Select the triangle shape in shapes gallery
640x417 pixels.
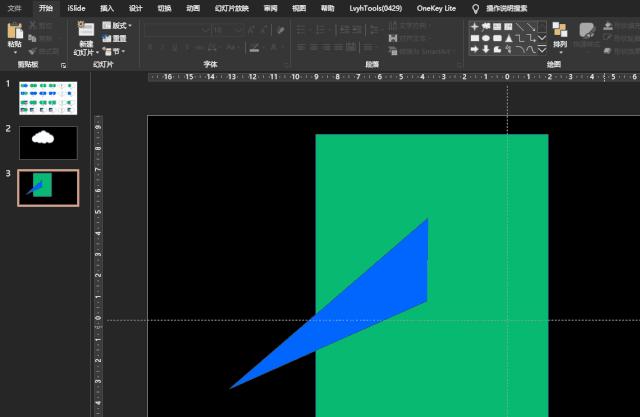pyautogui.click(x=509, y=37)
